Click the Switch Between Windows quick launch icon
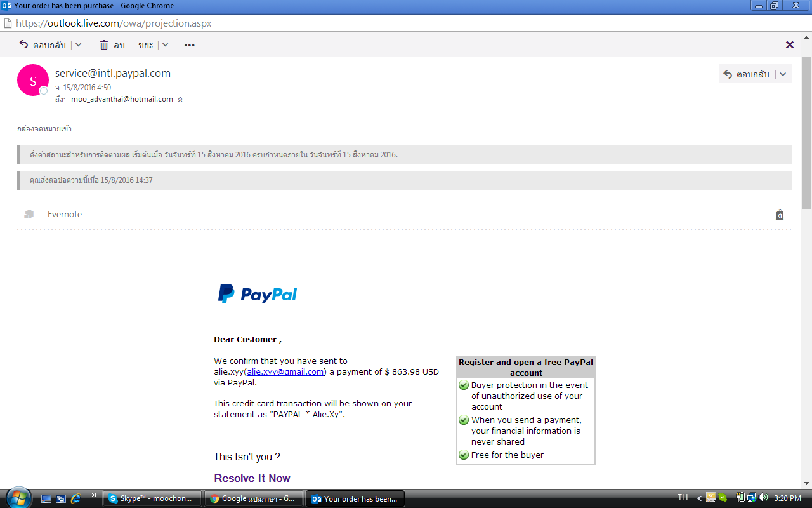Image resolution: width=812 pixels, height=508 pixels. (61, 498)
